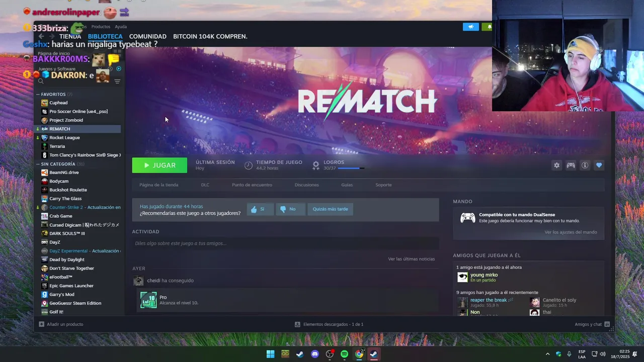Open Elementos descargados downloads status
The width and height of the screenshot is (644, 362).
click(329, 324)
